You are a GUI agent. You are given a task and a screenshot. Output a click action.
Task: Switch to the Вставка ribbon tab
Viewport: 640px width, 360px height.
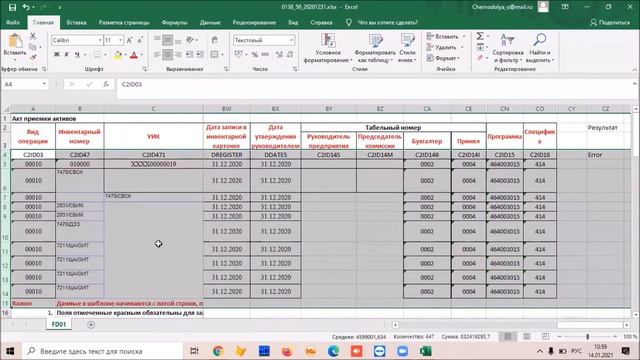point(76,22)
